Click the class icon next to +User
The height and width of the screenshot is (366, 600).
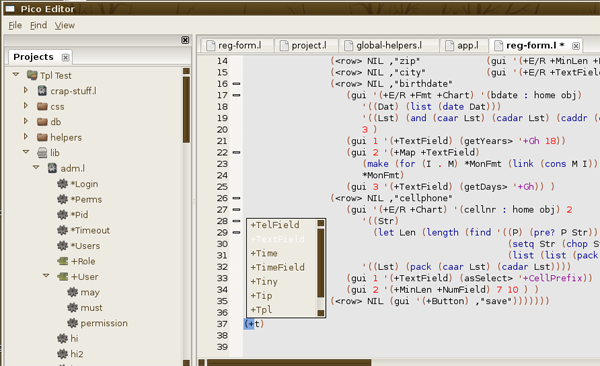62,276
